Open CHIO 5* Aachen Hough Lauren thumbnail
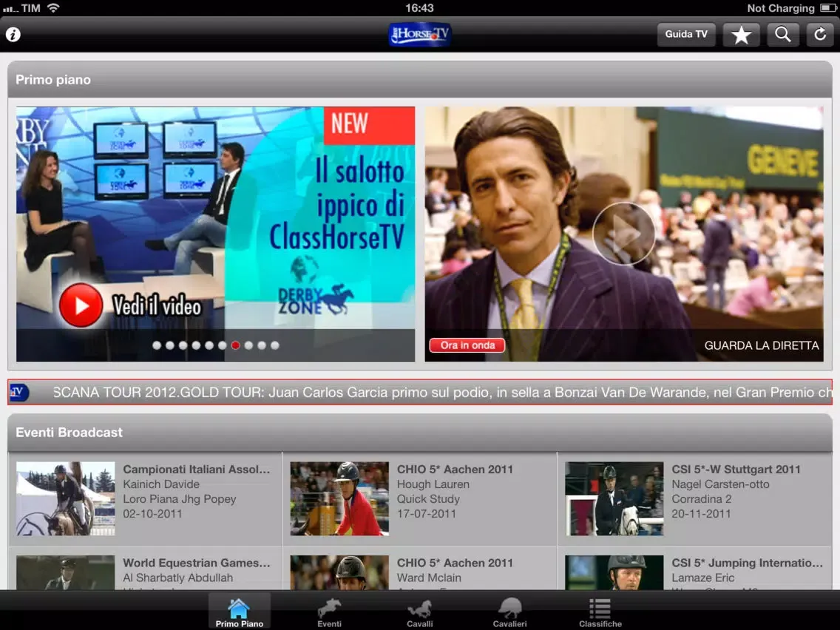 click(x=339, y=498)
